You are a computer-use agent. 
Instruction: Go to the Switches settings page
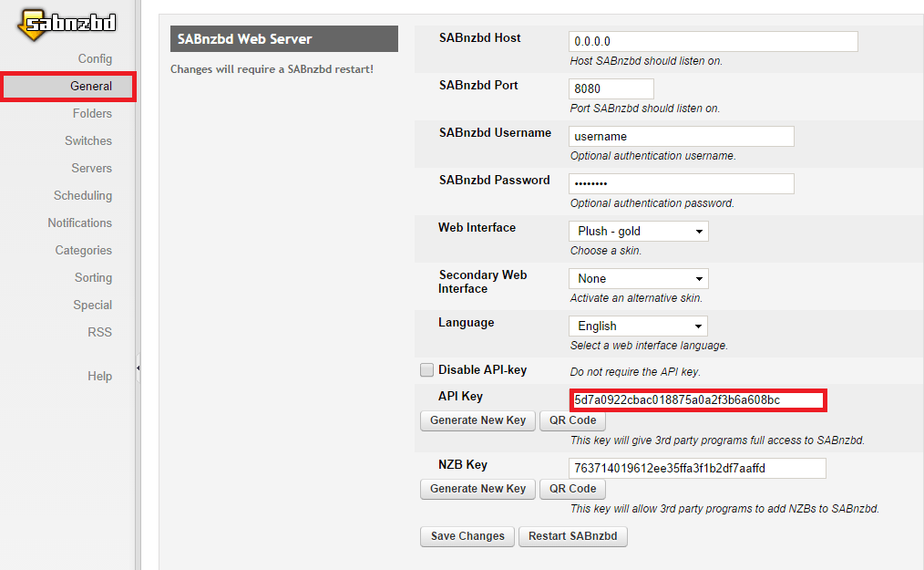(88, 141)
